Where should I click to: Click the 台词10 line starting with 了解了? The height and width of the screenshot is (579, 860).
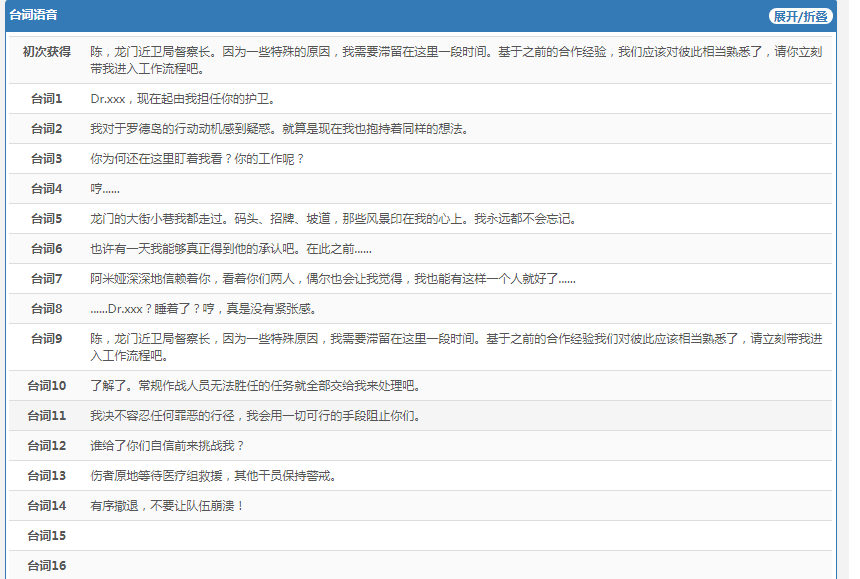click(255, 386)
